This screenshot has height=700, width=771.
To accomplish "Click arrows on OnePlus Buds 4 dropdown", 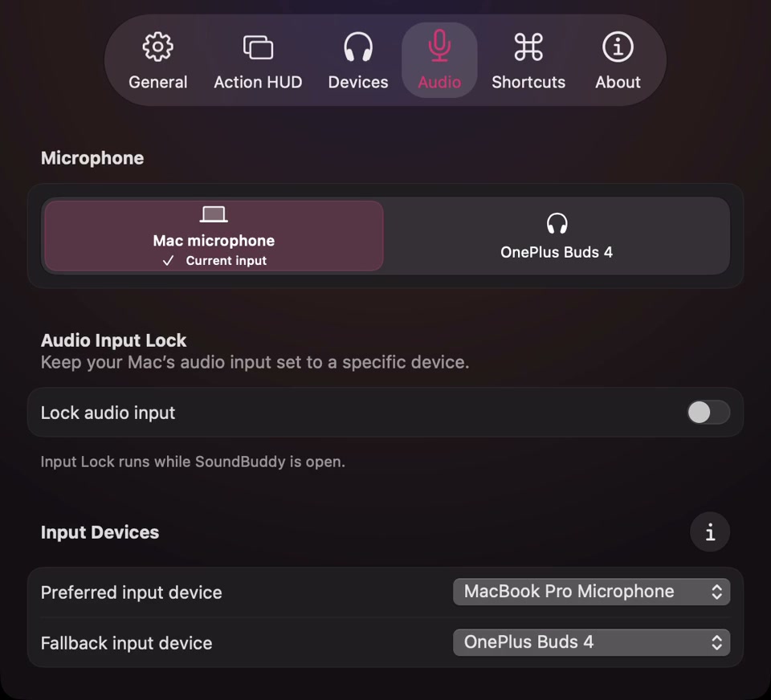I will tap(716, 642).
